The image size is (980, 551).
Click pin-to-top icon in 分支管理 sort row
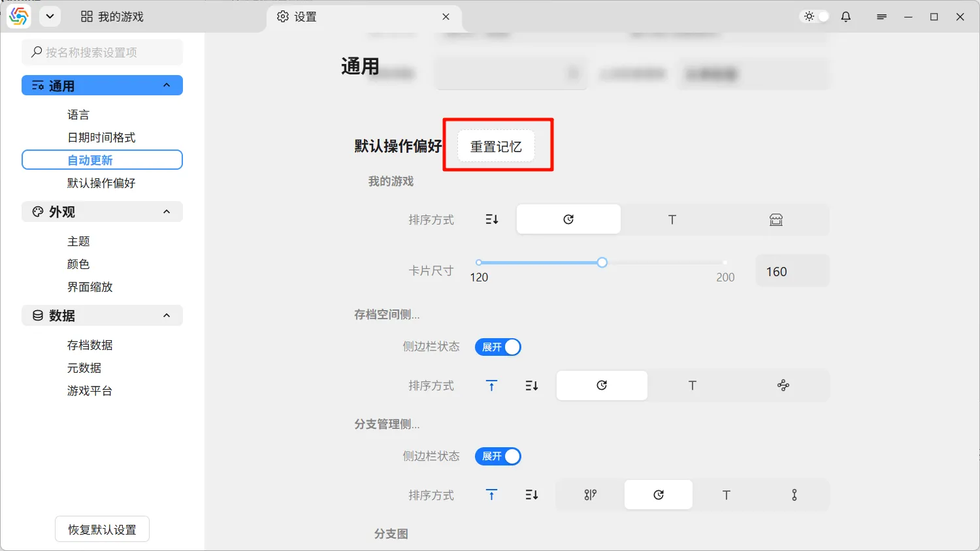pos(492,496)
